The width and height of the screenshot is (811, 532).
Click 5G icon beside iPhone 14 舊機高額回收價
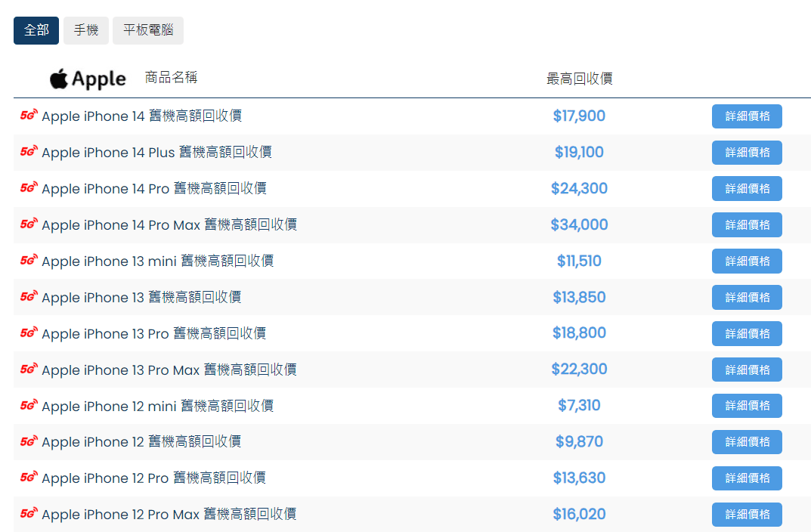(x=29, y=115)
